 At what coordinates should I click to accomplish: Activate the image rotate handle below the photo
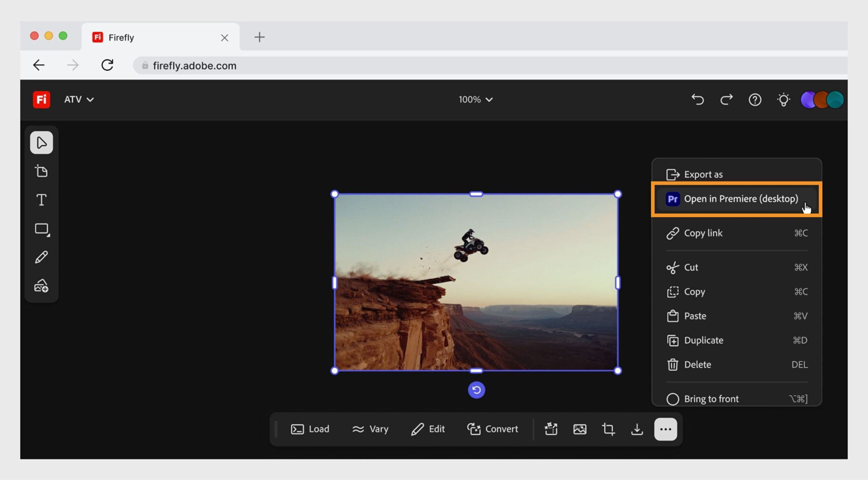pos(476,390)
